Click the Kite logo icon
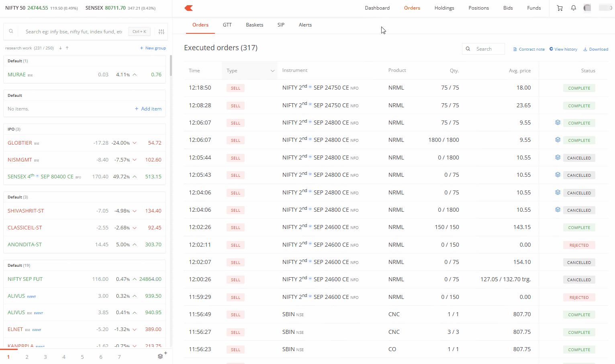This screenshot has height=364, width=615. pyautogui.click(x=189, y=8)
